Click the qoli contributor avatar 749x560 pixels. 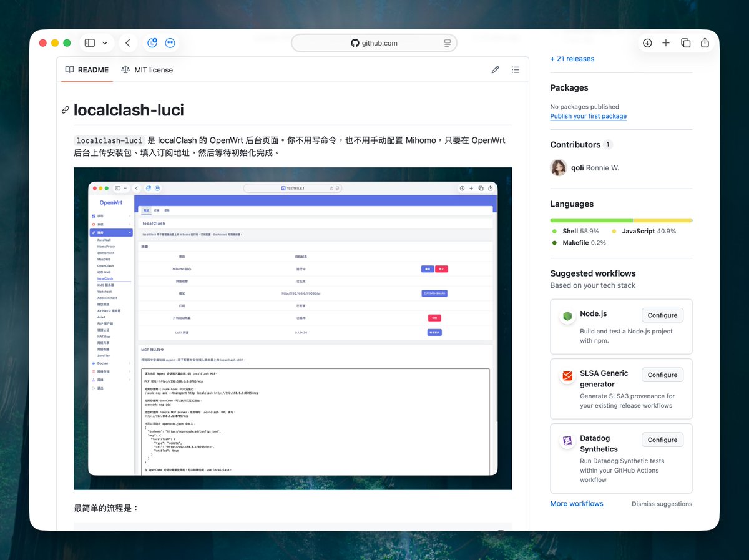[558, 167]
